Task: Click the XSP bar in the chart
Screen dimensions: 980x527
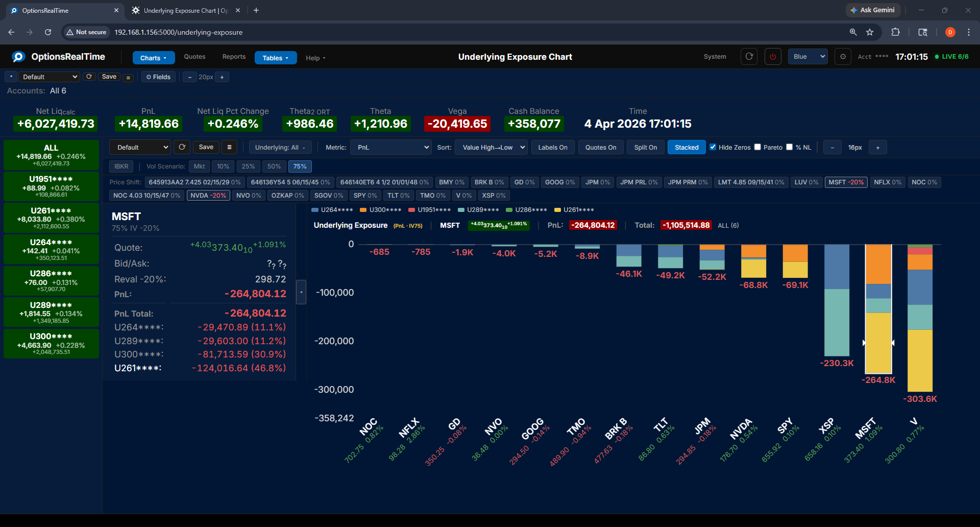Action: coord(837,300)
